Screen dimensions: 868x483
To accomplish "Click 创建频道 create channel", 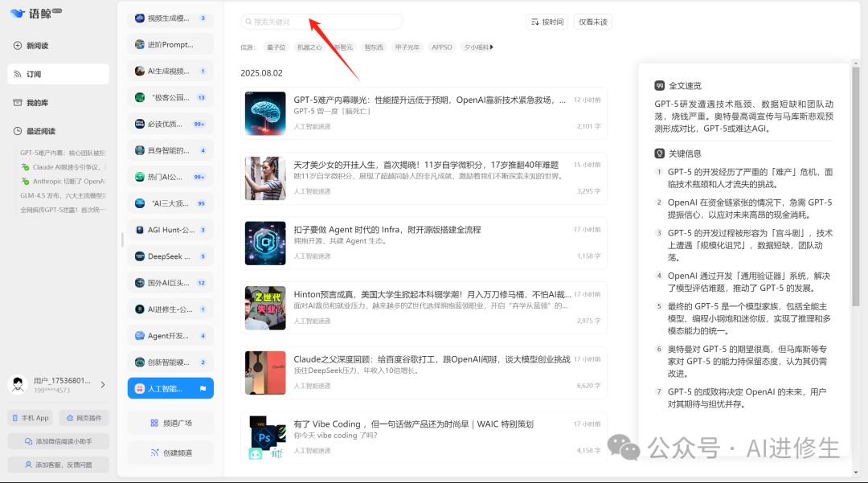I will coord(170,452).
